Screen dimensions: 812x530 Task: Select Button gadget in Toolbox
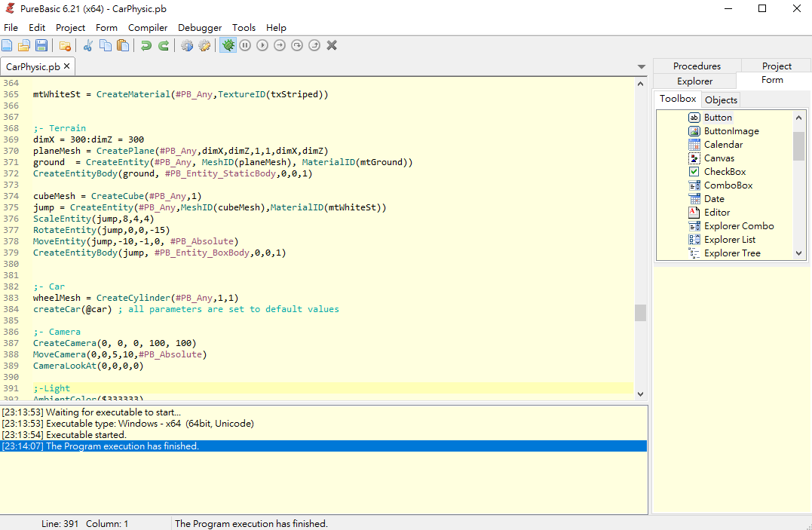pyautogui.click(x=718, y=118)
